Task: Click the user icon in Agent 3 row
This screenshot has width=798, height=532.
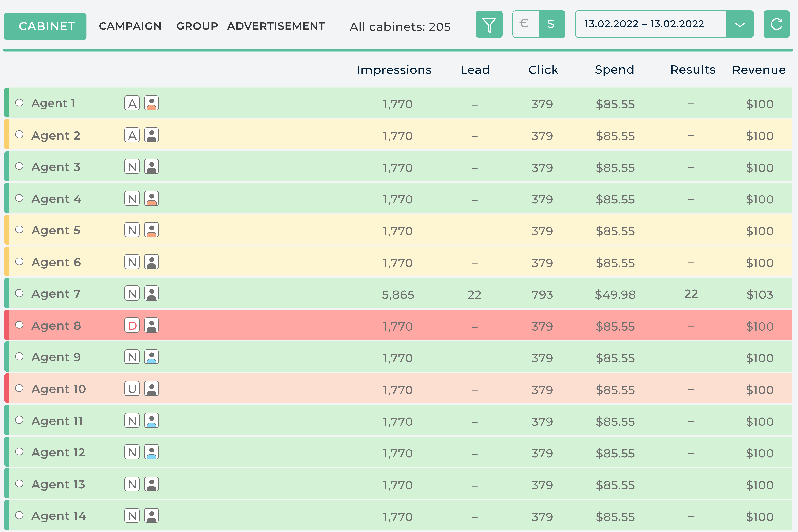Action: point(151,167)
